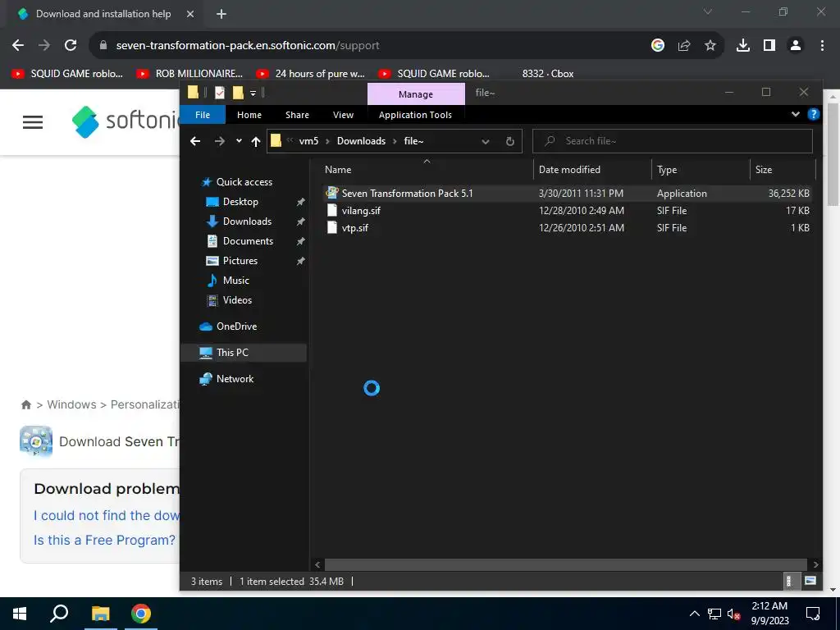Click the Google icon in Chrome address bar

[658, 46]
